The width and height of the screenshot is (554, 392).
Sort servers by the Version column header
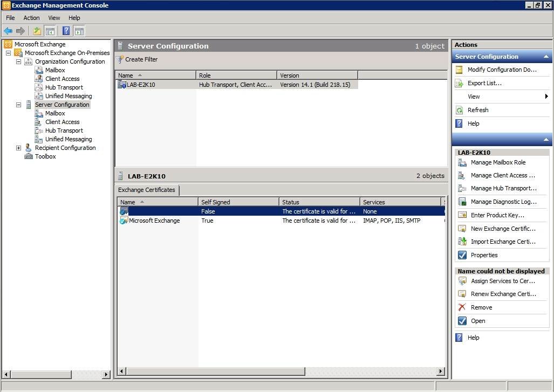317,75
